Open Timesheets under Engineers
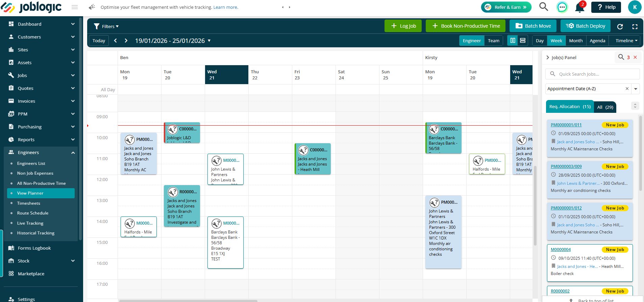 point(29,203)
